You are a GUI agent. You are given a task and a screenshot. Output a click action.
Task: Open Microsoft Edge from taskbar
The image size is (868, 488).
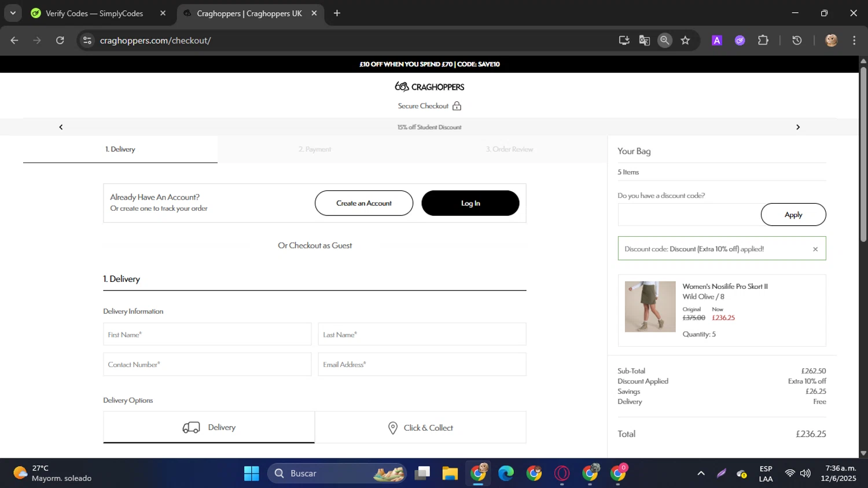[506, 474]
